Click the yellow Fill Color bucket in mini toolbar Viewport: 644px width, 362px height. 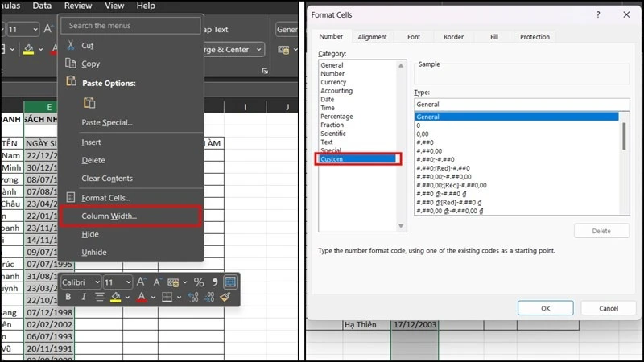(116, 297)
